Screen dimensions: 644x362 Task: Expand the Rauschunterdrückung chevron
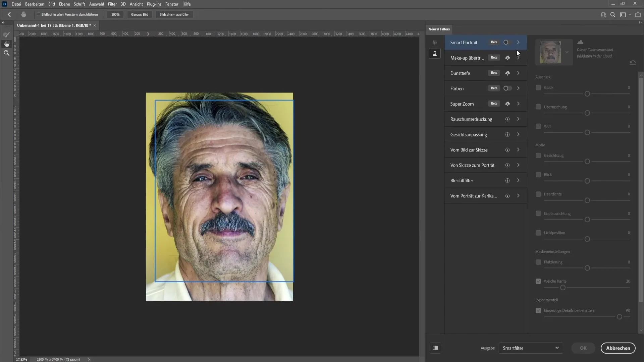coord(519,119)
